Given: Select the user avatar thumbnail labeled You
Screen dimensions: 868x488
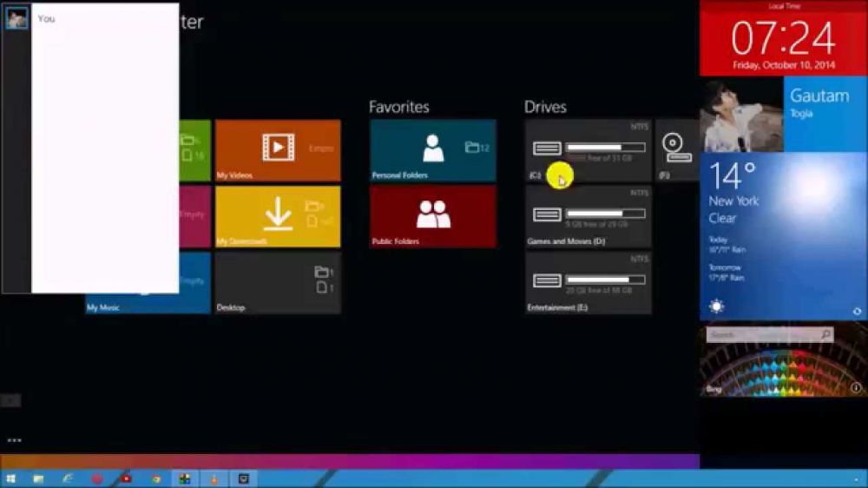Looking at the screenshot, I should point(16,18).
